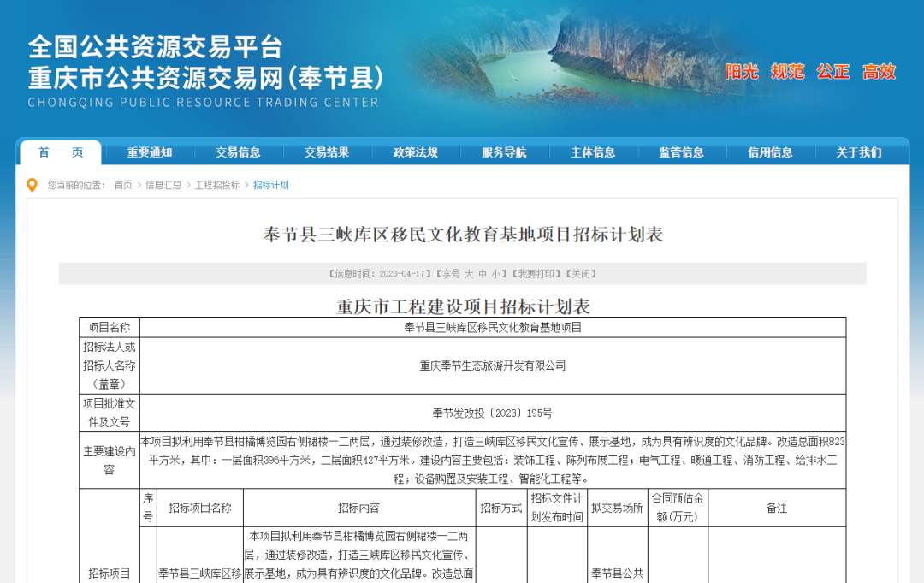Image resolution: width=924 pixels, height=583 pixels.
Task: Go to 交易信息 section
Action: coord(238,152)
